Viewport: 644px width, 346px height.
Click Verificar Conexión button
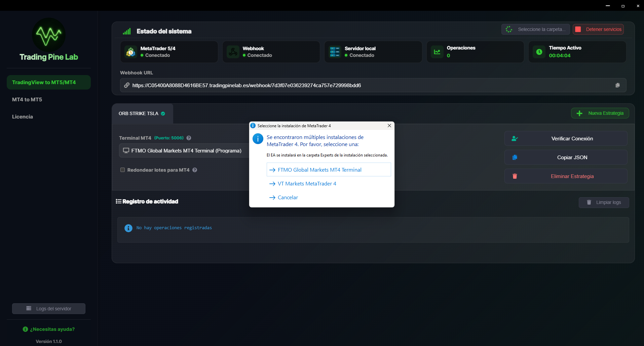click(566, 138)
